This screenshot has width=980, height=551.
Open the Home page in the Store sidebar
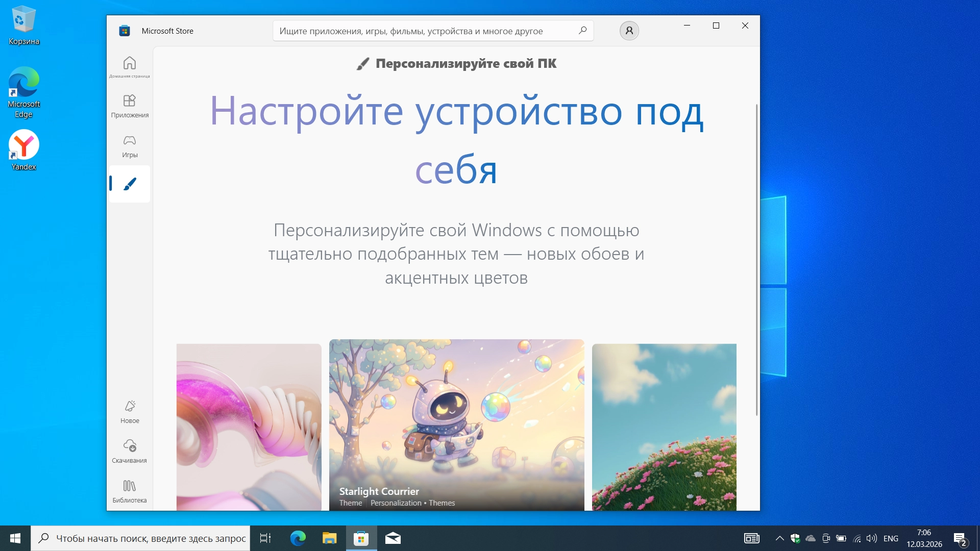[x=130, y=67]
